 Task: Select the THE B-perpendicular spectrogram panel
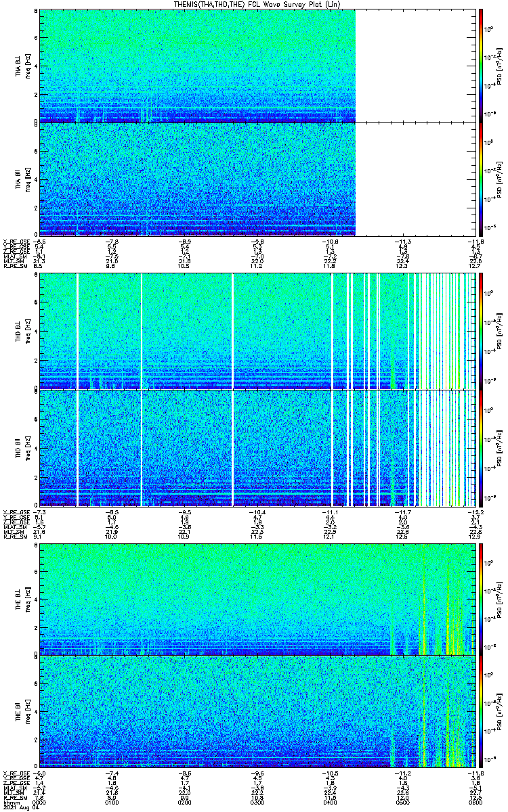click(256, 598)
